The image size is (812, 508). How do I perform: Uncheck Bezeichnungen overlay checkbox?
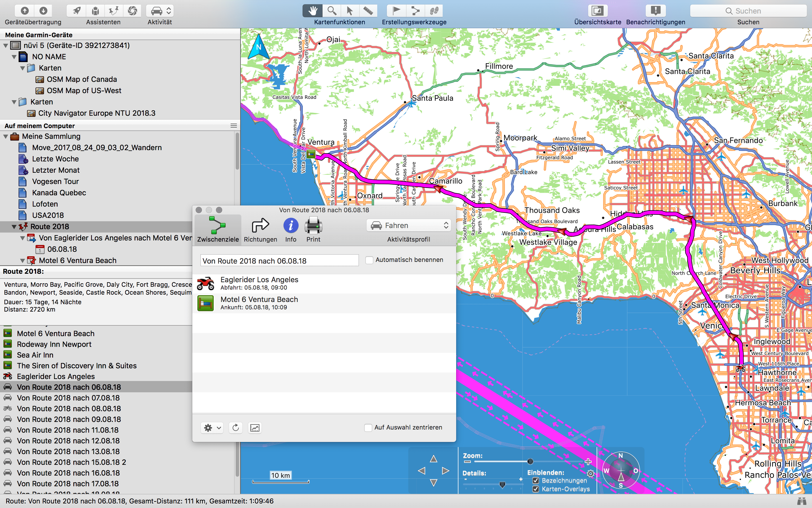click(x=535, y=481)
